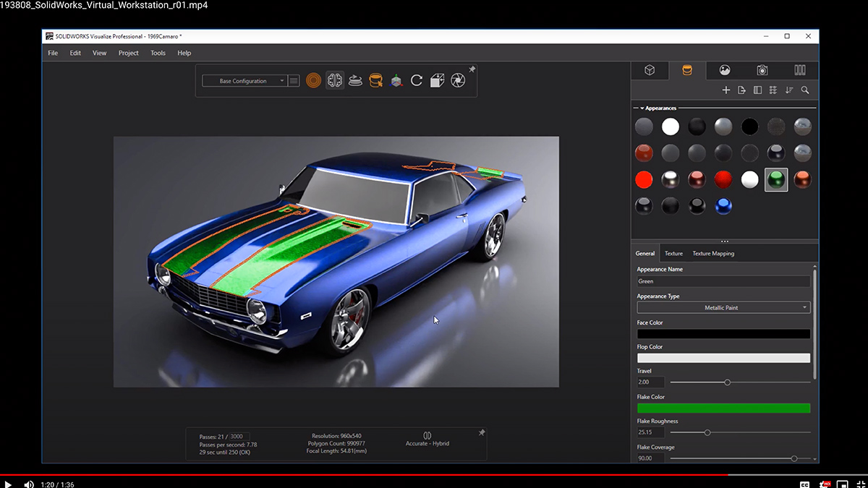The image size is (868, 488).
Task: Switch to the Texture Mapping tab
Action: pyautogui.click(x=713, y=254)
